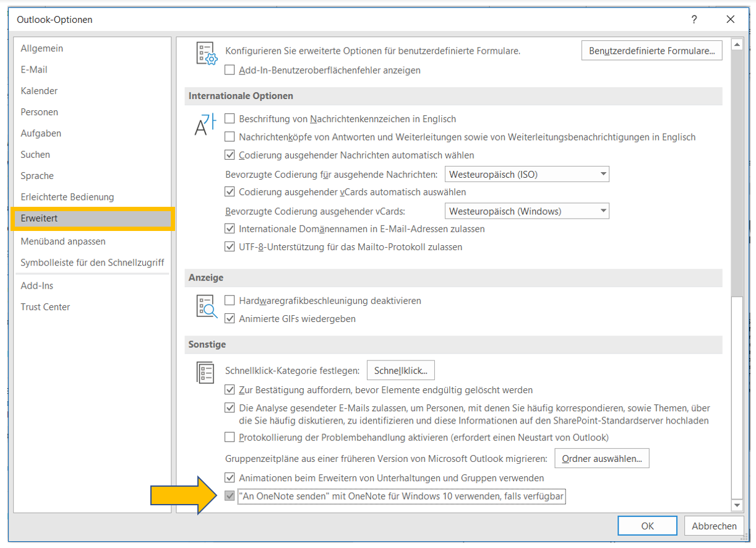Select Allgemein in the options sidebar
This screenshot has width=756, height=548.
93,48
